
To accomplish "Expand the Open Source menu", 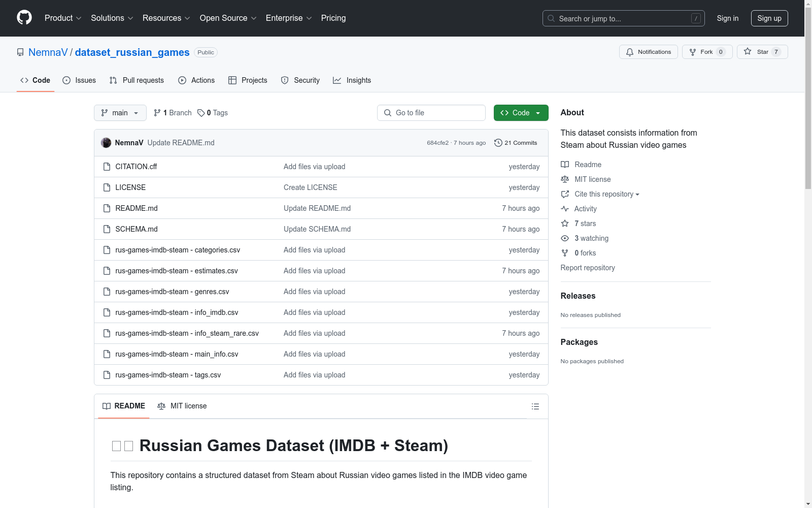I will [228, 18].
